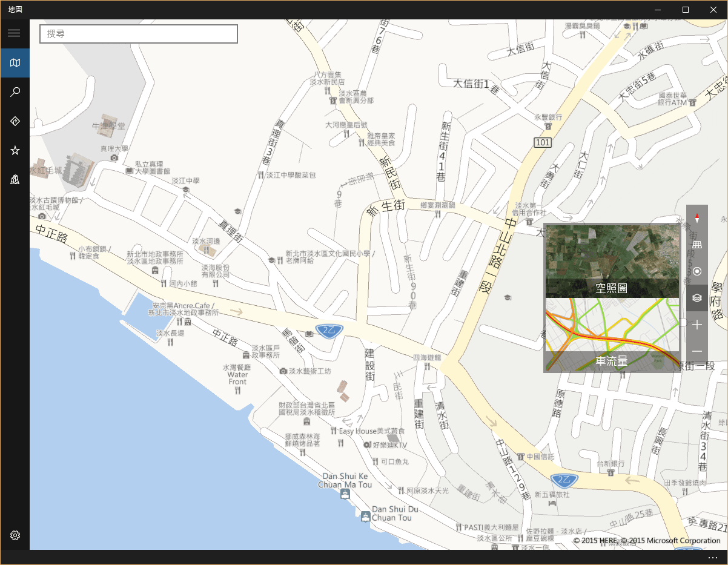Open Directions from the sidebar
Image resolution: width=728 pixels, height=565 pixels.
tap(15, 121)
